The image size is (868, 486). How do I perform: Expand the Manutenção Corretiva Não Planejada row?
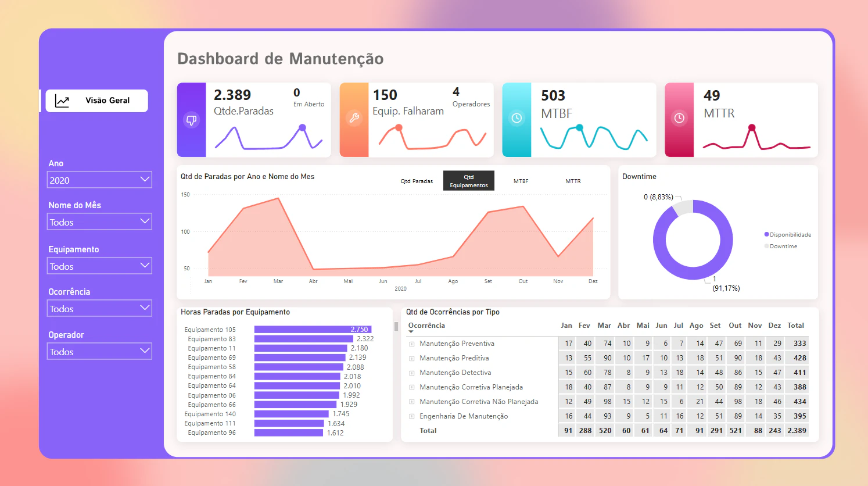pyautogui.click(x=412, y=402)
